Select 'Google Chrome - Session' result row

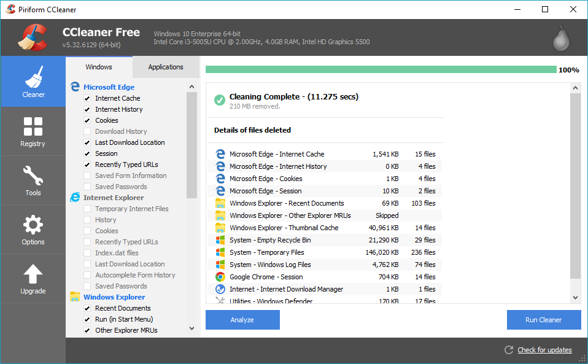pyautogui.click(x=325, y=277)
